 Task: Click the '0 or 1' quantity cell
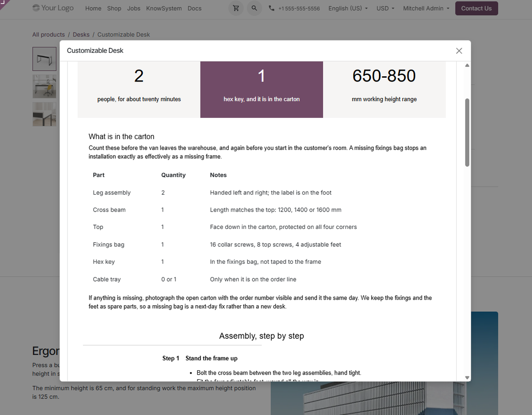click(169, 279)
